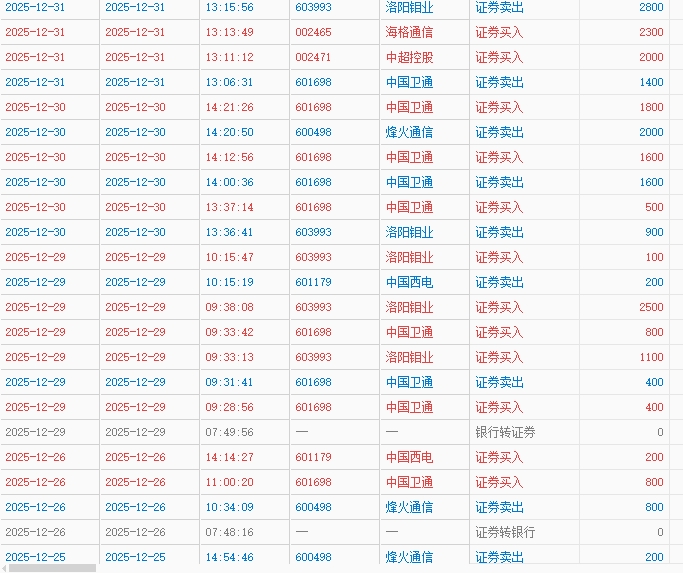Click 证券买入 in the 14:12:56 row

pyautogui.click(x=499, y=157)
